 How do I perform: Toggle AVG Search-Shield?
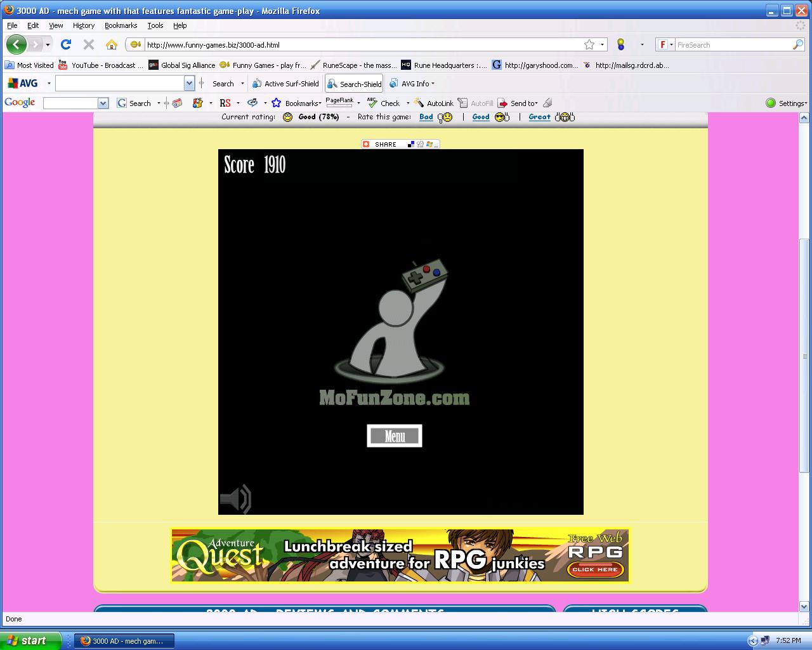[355, 83]
